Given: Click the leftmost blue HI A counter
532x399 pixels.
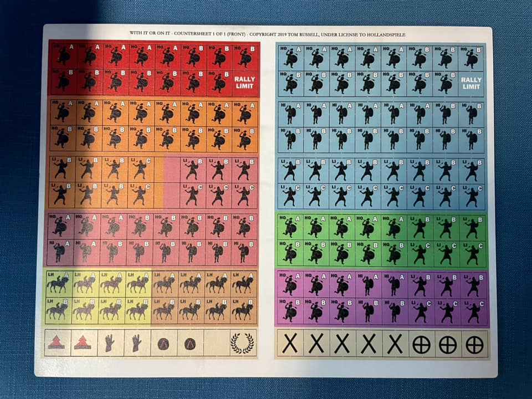Looking at the screenshot, I should pyautogui.click(x=291, y=114).
